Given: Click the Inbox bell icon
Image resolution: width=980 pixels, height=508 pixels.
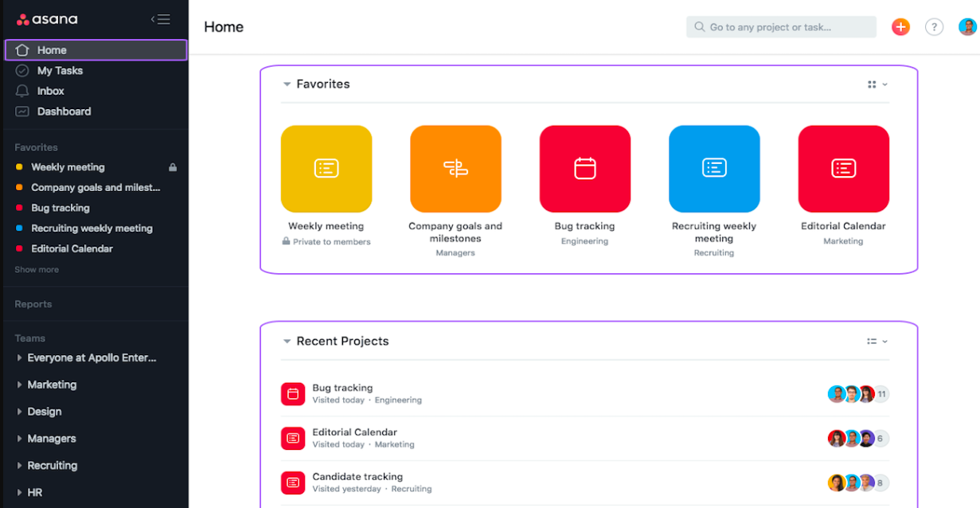Looking at the screenshot, I should click(22, 91).
